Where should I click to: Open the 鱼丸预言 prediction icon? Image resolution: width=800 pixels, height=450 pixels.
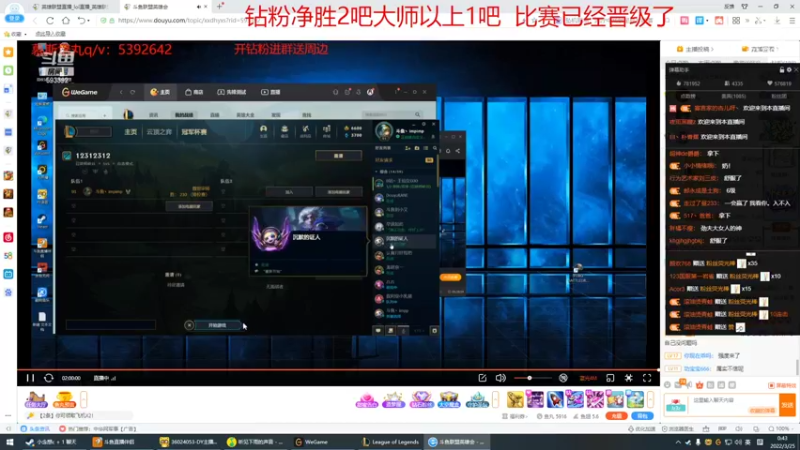[x=64, y=399]
